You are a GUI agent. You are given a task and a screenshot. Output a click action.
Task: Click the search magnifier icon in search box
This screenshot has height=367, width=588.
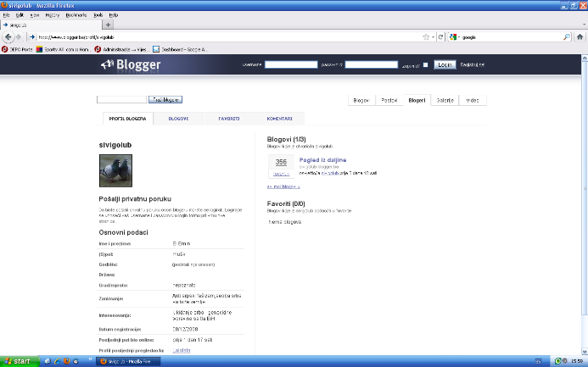coord(567,37)
